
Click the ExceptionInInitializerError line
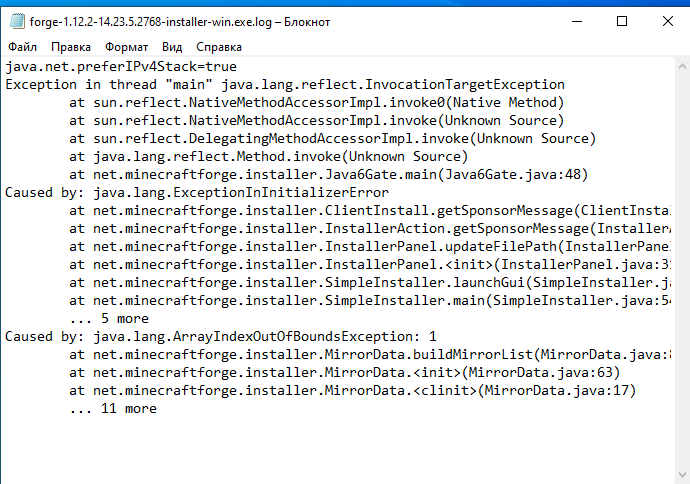pyautogui.click(x=197, y=193)
